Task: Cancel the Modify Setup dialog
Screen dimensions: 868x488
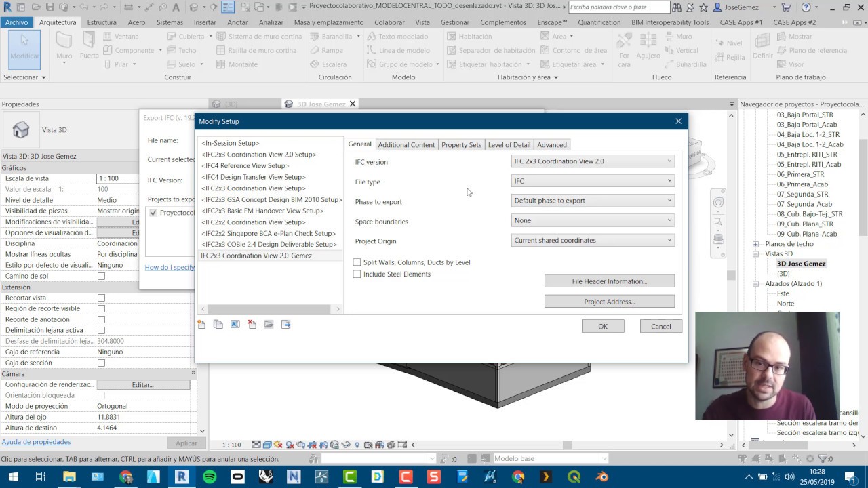Action: [661, 327]
